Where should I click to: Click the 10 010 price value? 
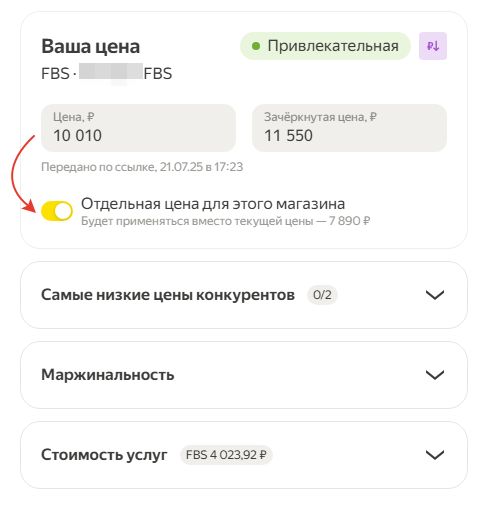pos(77,136)
